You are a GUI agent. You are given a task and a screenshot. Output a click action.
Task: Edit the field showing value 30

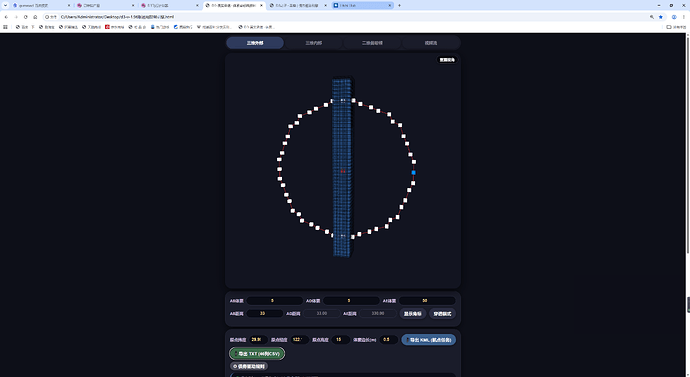click(264, 313)
